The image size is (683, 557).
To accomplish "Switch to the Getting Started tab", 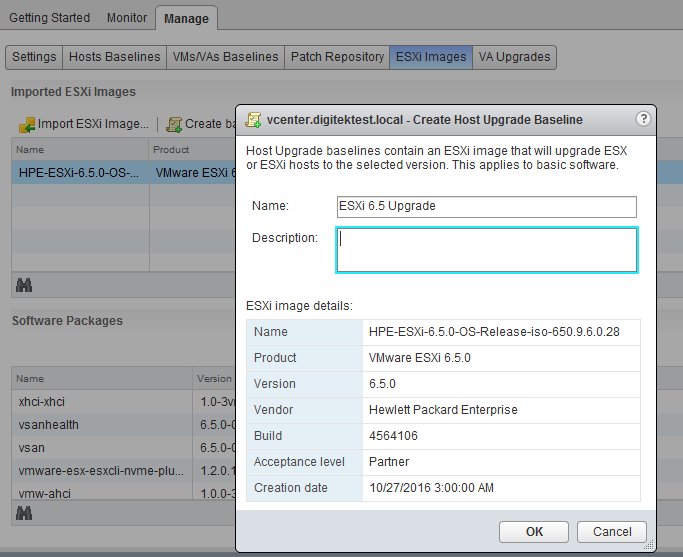I will (x=50, y=18).
